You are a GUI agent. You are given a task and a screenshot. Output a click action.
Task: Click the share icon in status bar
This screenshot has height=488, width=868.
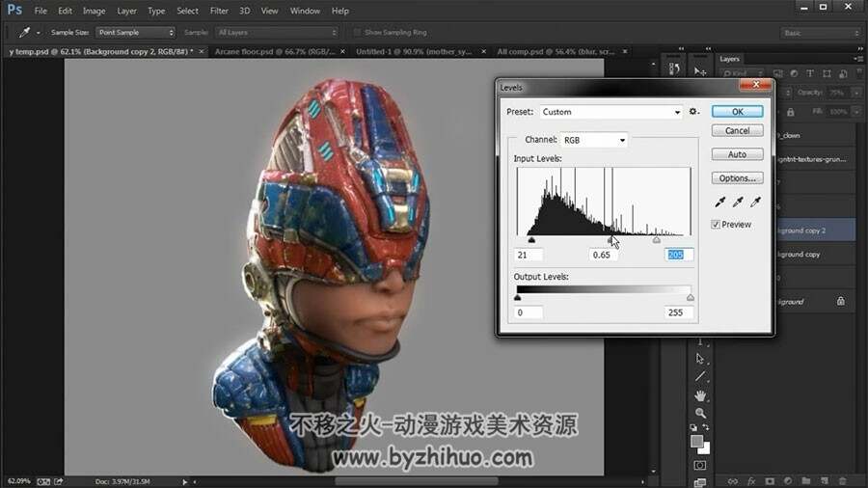tap(58, 481)
